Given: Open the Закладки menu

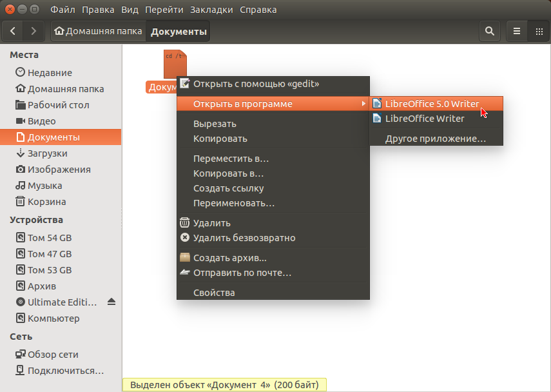Looking at the screenshot, I should 211,10.
